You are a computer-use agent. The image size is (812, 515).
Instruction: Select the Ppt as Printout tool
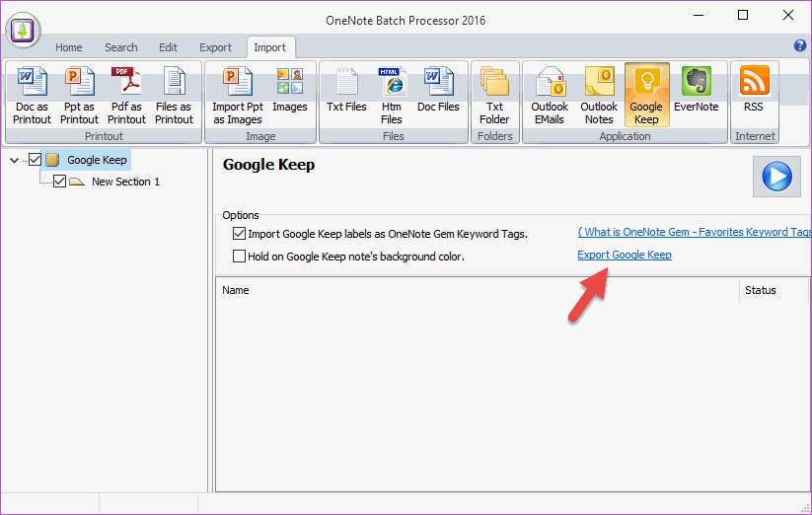(79, 96)
